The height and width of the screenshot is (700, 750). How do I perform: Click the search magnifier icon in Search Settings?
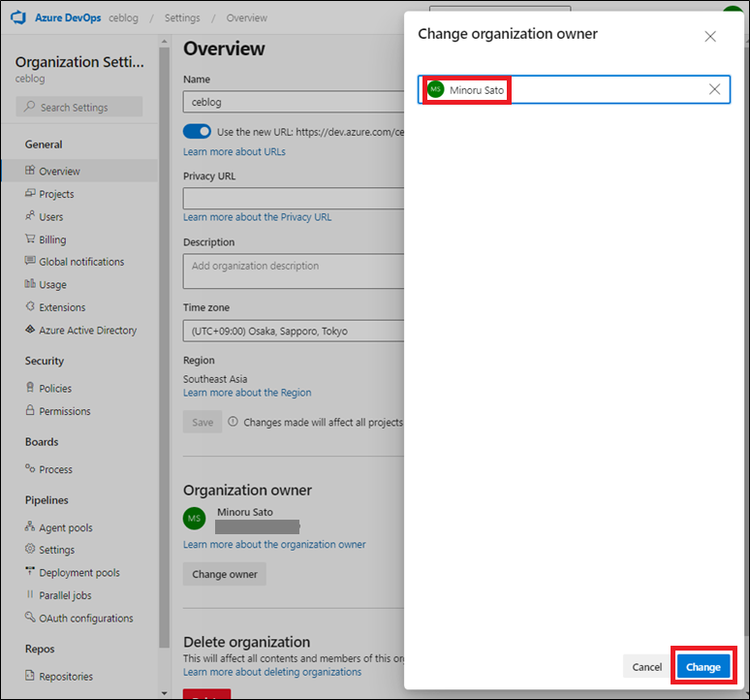pos(30,107)
